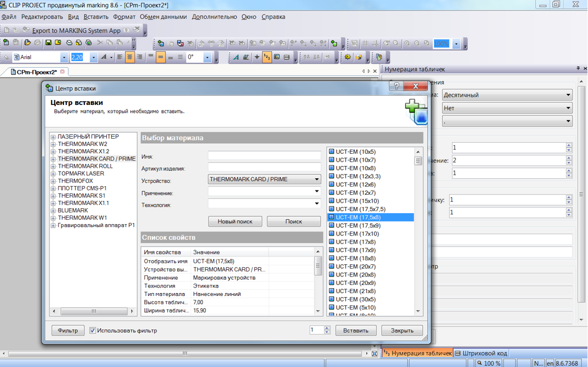
Task: Toggle vertical bottom alignment
Action: 170,57
